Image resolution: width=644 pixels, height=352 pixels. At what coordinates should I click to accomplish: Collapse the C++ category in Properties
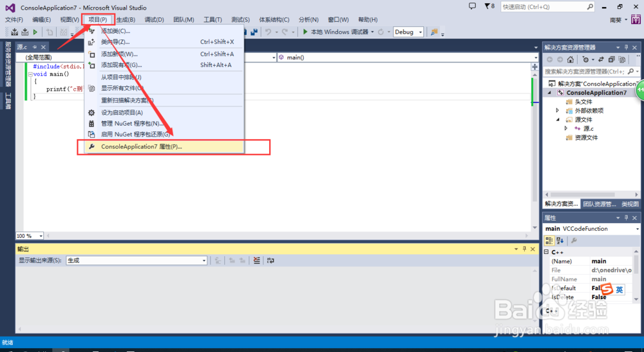tap(546, 251)
